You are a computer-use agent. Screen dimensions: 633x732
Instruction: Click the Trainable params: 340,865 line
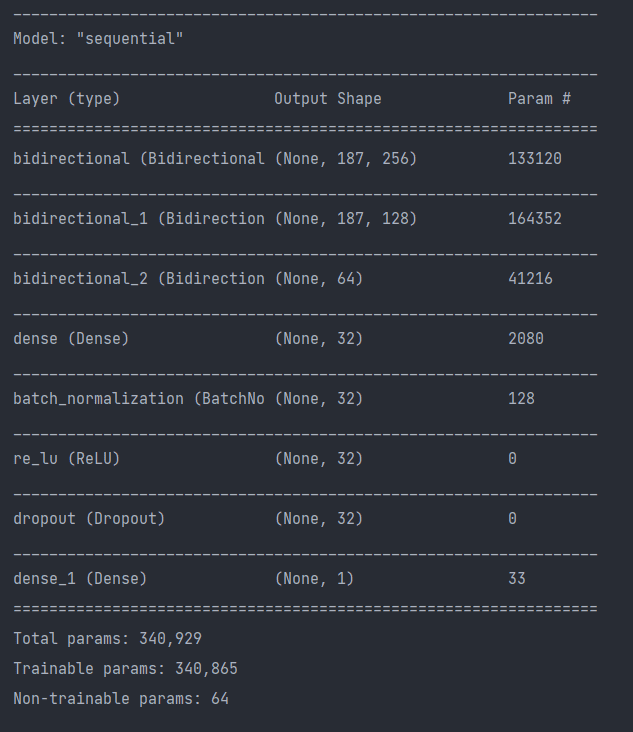[126, 669]
